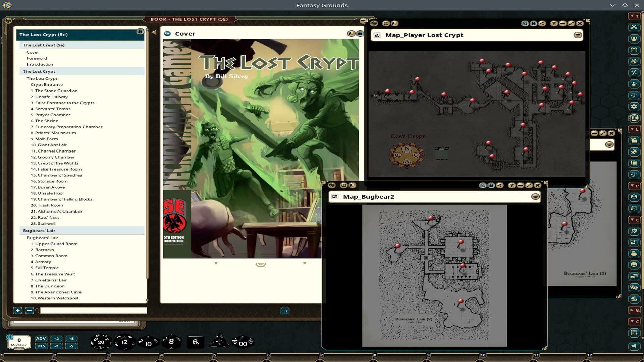644x362 pixels.
Task: Open the radial menu icon on Map_Player Lost Crypt window
Action: click(577, 35)
